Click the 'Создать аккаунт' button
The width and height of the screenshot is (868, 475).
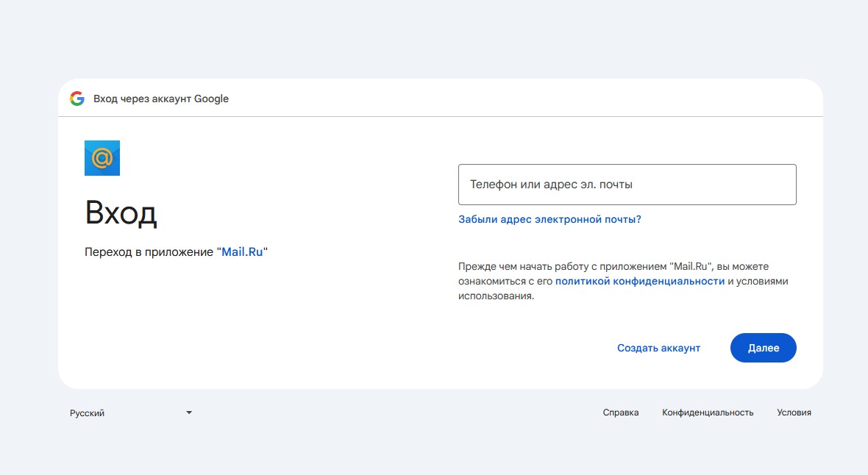click(x=659, y=348)
